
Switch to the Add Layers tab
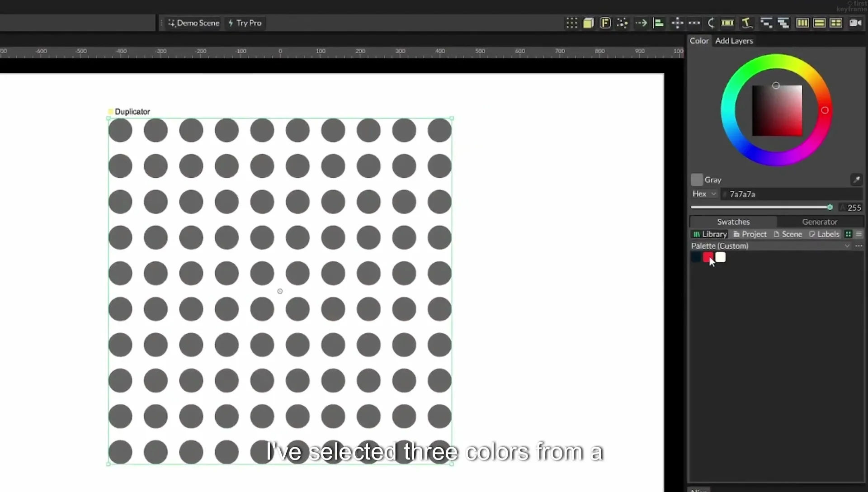pyautogui.click(x=734, y=41)
